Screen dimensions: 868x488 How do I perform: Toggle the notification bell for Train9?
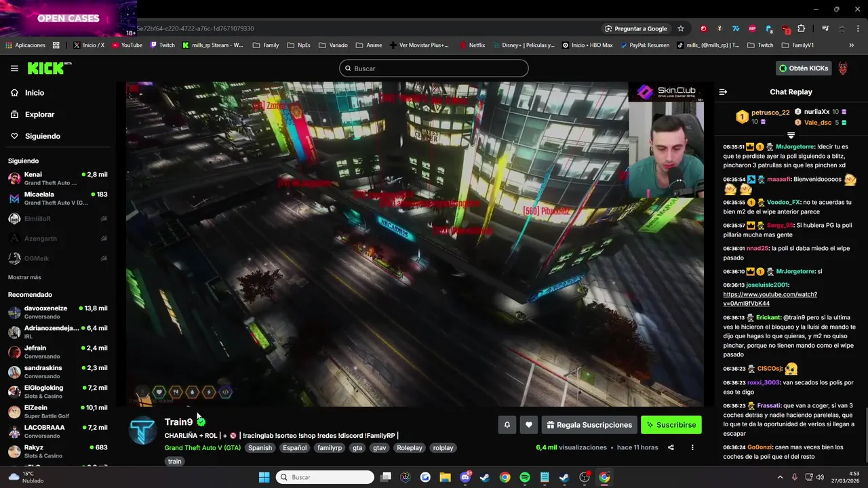(x=507, y=425)
